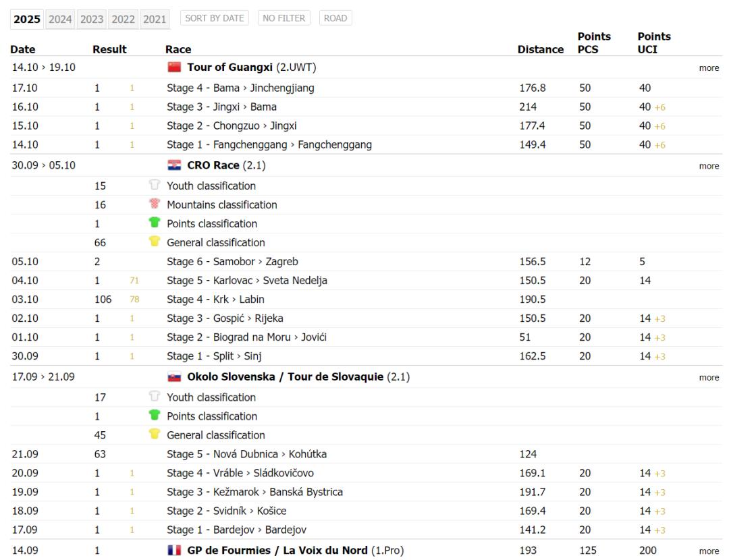Screen dimensions: 729x560
Task: Select the 2022 season tab
Action: click(123, 19)
